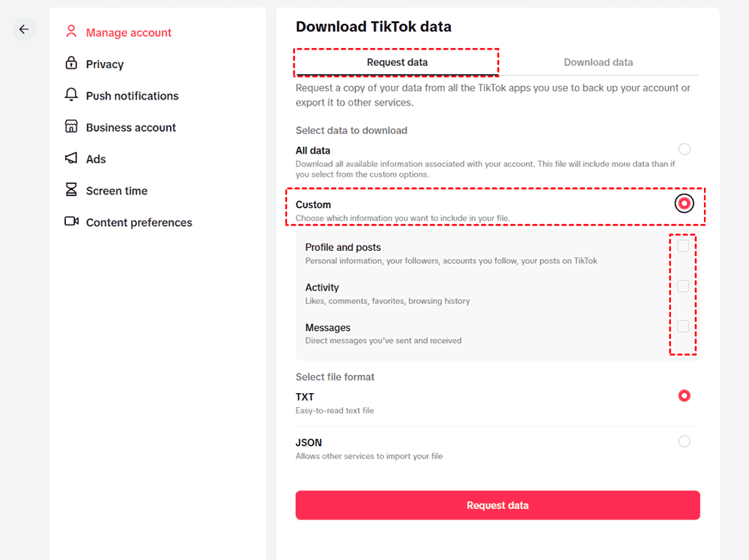The width and height of the screenshot is (749, 560).
Task: Click the Ads megaphone icon
Action: (x=71, y=158)
